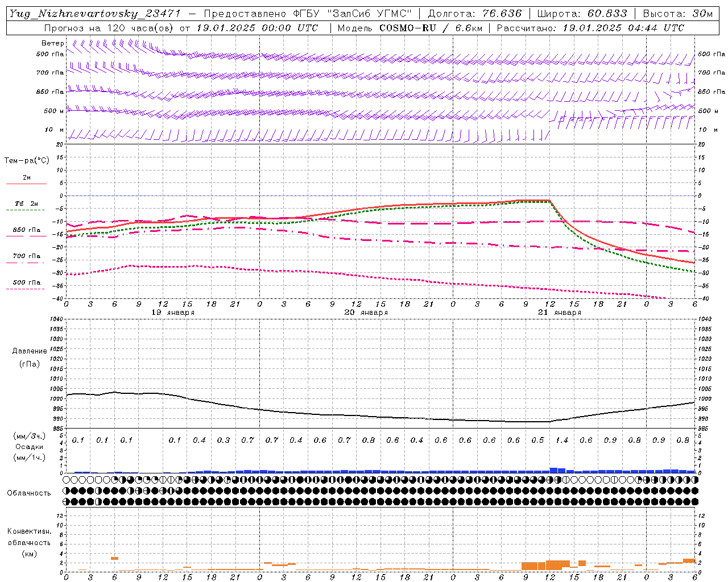The width and height of the screenshot is (728, 582).
Task: Click the 'Осадки' precipitation label
Action: pos(30,447)
